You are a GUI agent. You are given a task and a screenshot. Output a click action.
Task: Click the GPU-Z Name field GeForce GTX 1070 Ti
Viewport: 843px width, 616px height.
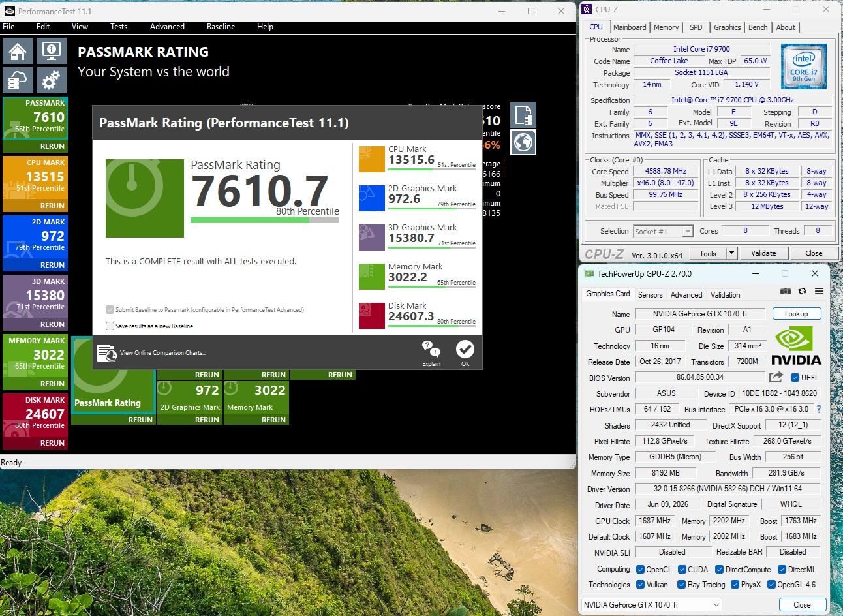(x=699, y=314)
